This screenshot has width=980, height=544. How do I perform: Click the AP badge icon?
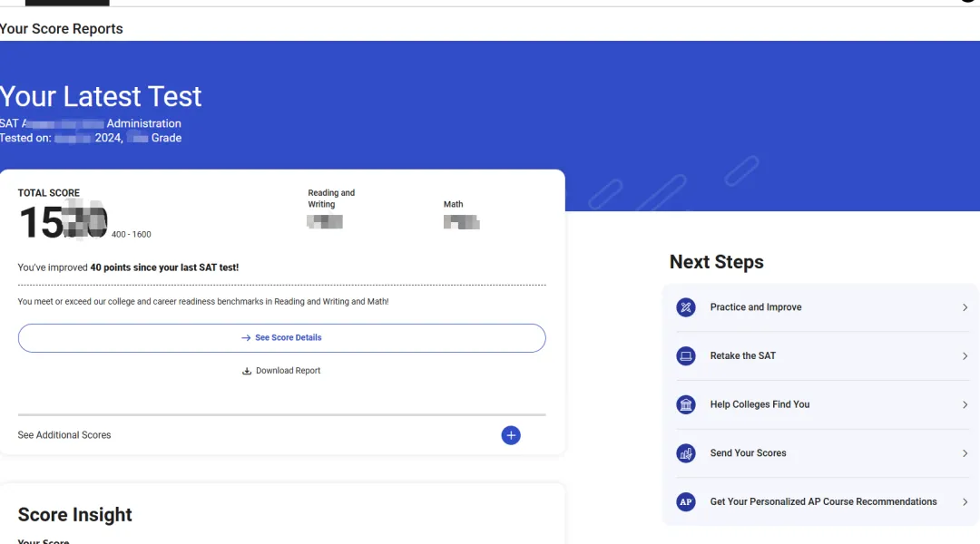[x=686, y=501]
